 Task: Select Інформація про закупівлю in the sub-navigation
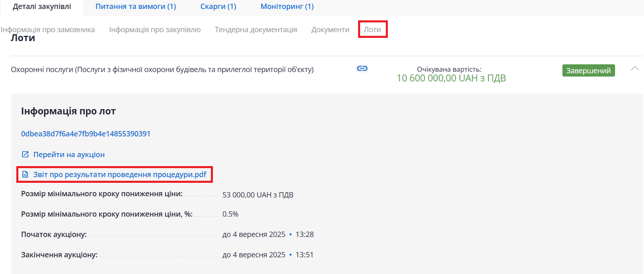(x=155, y=30)
